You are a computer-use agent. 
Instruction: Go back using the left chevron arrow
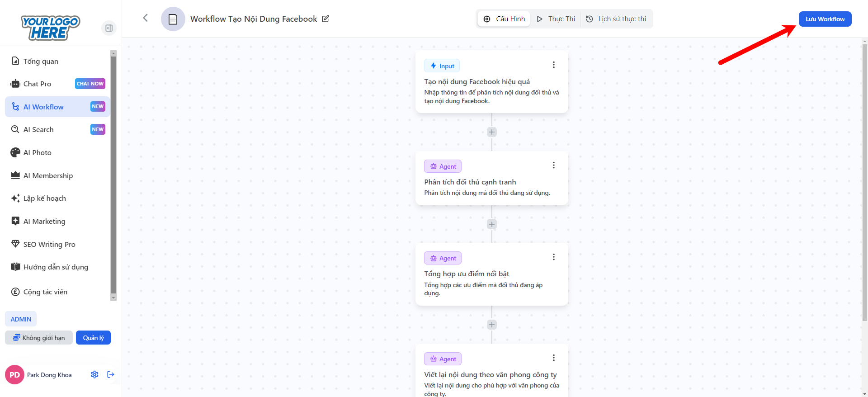pyautogui.click(x=145, y=18)
